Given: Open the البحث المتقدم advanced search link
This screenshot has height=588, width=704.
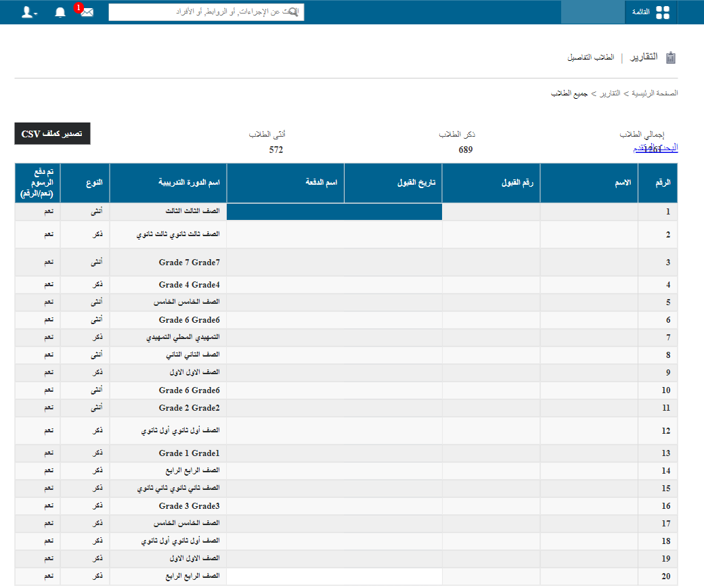Looking at the screenshot, I should (655, 148).
